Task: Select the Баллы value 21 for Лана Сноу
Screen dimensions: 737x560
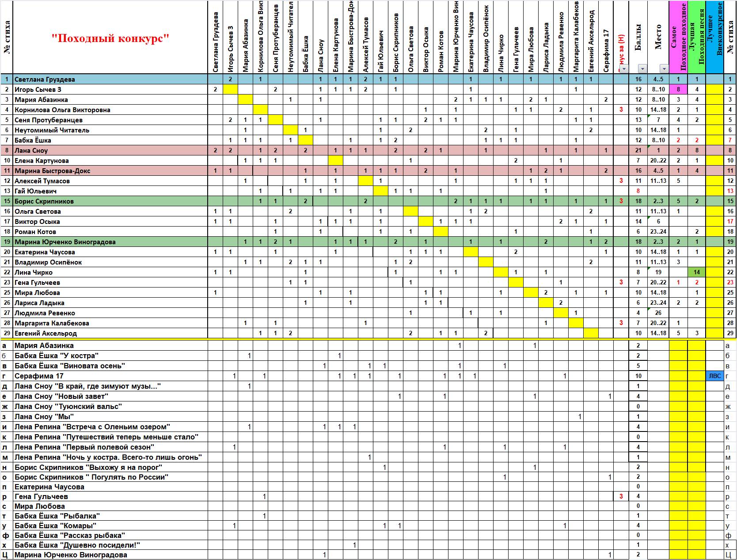Action: tap(638, 151)
